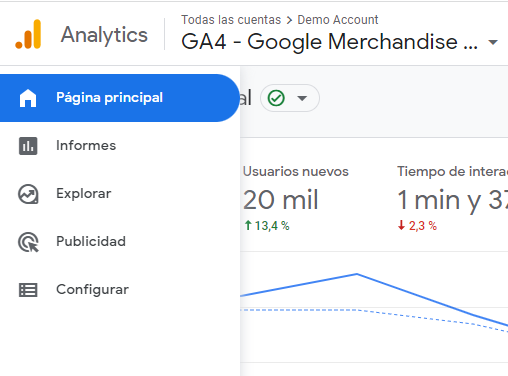Open the Publicidad section label

[91, 241]
